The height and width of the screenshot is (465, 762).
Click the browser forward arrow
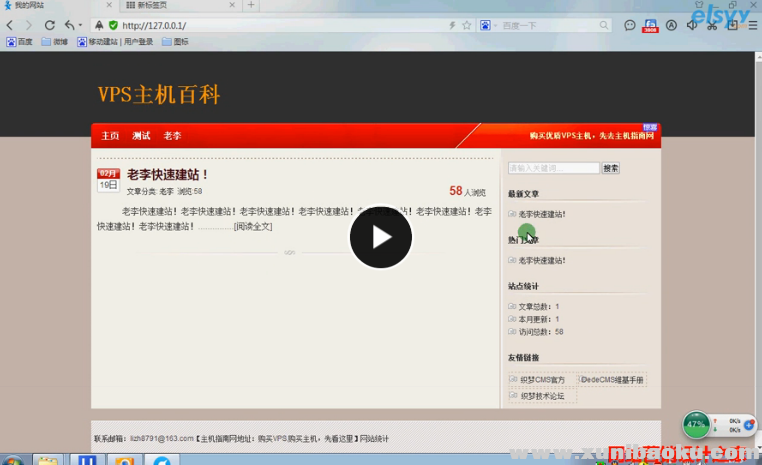[x=30, y=24]
